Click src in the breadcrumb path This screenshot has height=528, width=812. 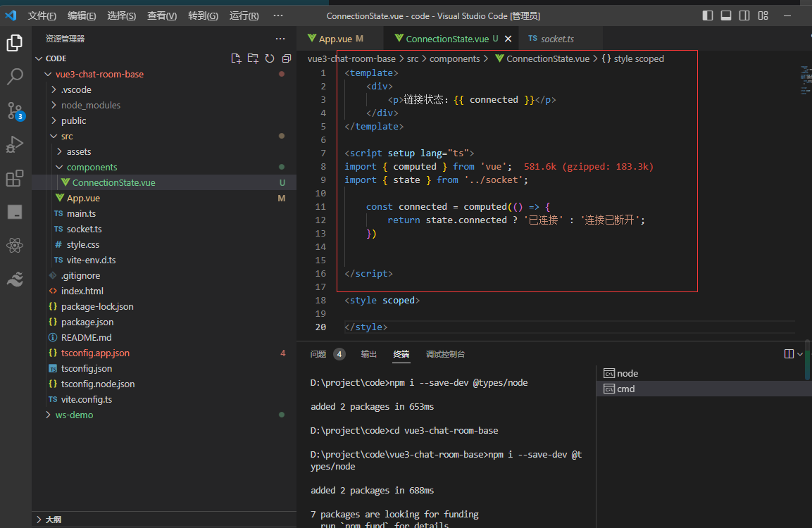(413, 58)
